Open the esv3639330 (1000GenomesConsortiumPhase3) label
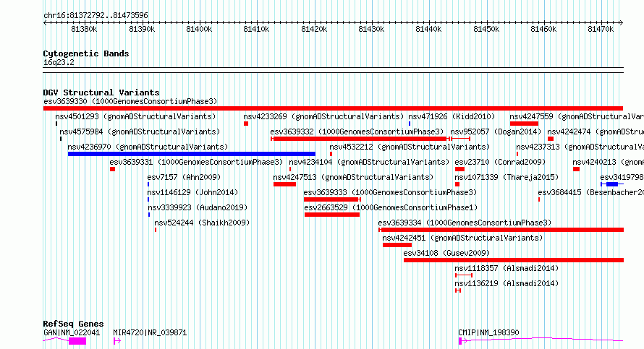Image resolution: width=644 pixels, height=349 pixels. pyautogui.click(x=130, y=101)
